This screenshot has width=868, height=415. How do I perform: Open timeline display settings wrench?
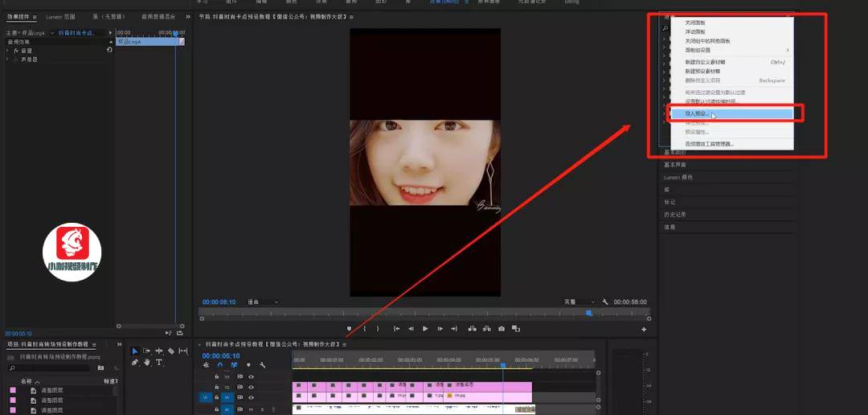[x=262, y=365]
